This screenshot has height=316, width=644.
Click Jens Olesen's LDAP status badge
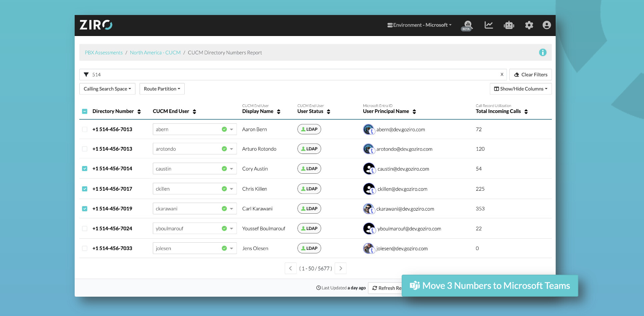[309, 248]
